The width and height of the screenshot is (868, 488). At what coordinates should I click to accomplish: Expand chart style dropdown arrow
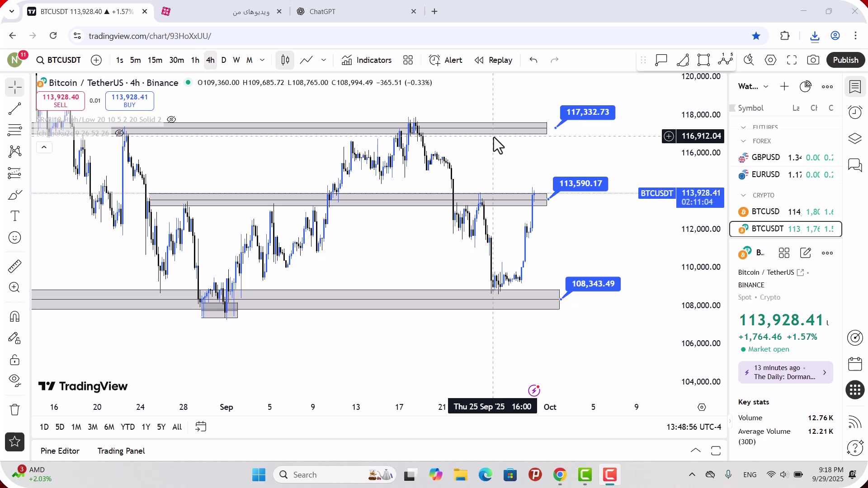click(x=324, y=60)
